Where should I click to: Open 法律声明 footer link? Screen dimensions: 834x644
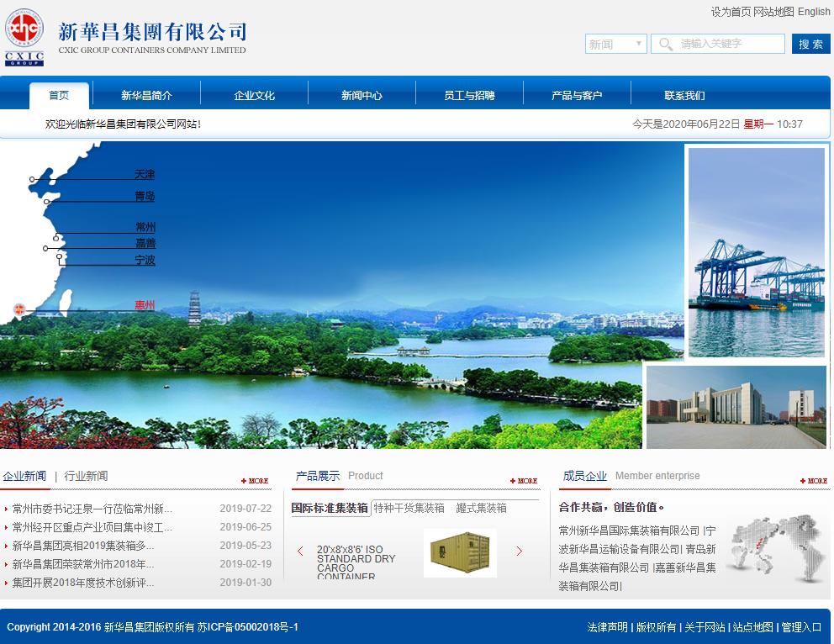607,627
